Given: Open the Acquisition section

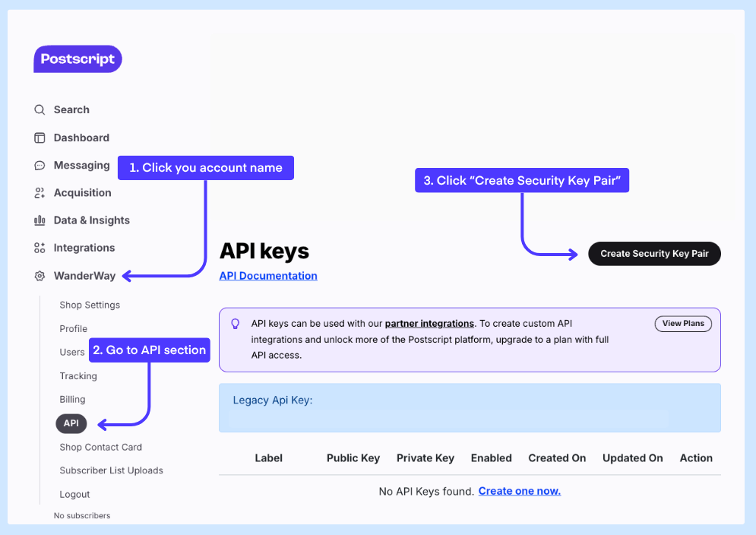Looking at the screenshot, I should click(x=83, y=193).
